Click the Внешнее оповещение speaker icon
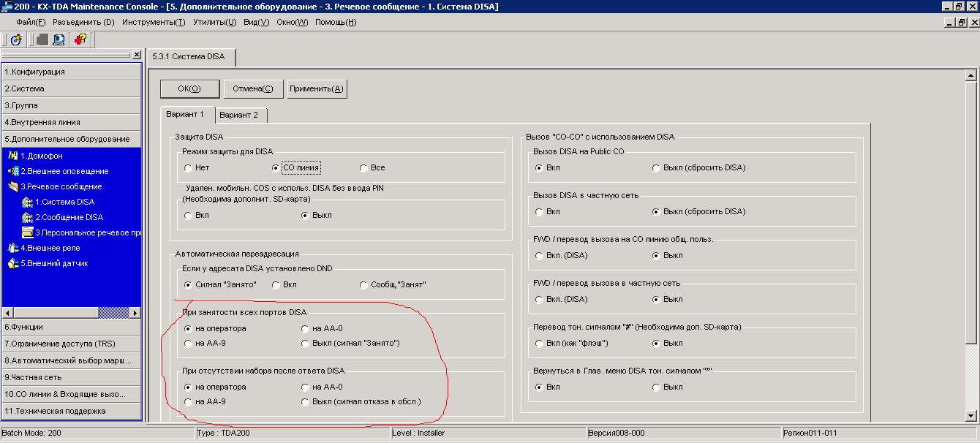The width and height of the screenshot is (980, 443). pyautogui.click(x=13, y=171)
